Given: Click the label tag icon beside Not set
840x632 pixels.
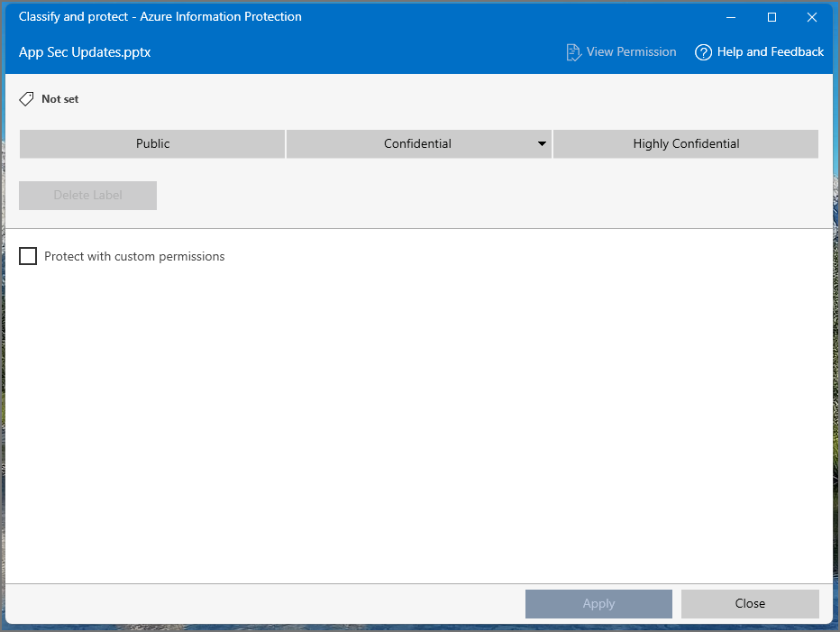Looking at the screenshot, I should click(x=26, y=99).
